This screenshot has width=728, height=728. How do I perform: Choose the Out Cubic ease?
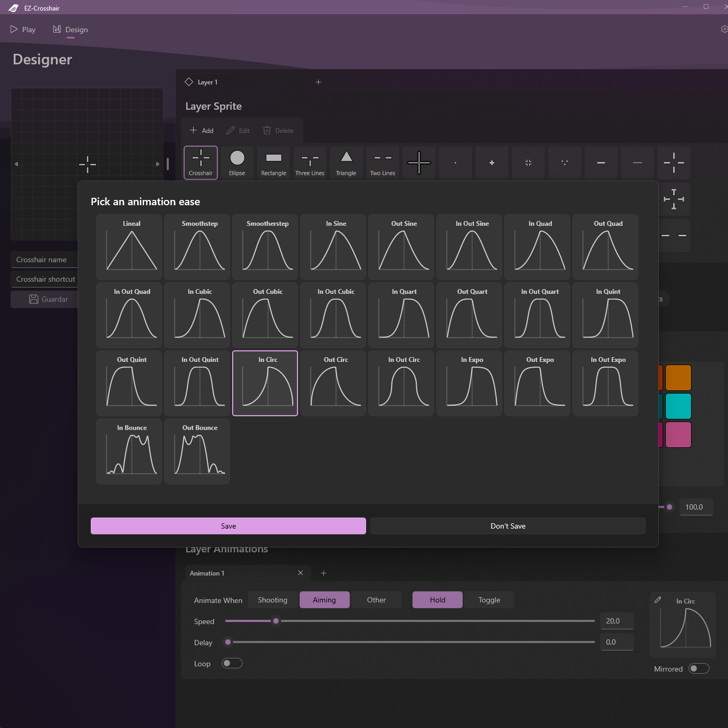[265, 315]
